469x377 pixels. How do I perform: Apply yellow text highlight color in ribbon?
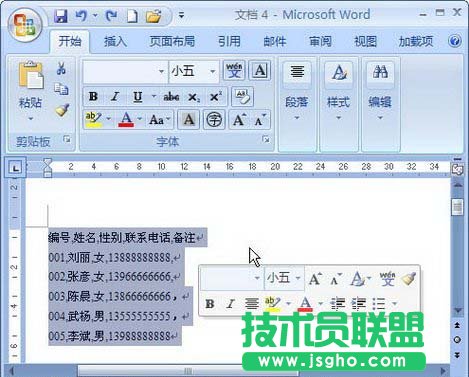(94, 119)
